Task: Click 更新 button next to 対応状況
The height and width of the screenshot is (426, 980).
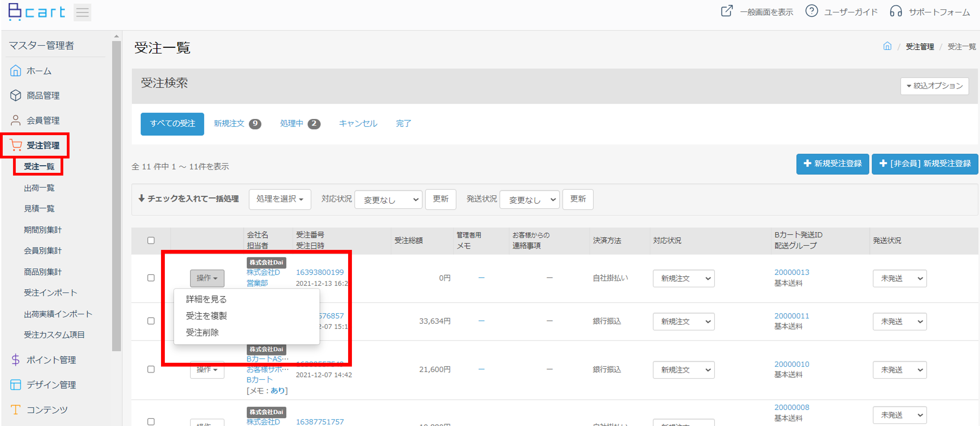Action: (440, 199)
